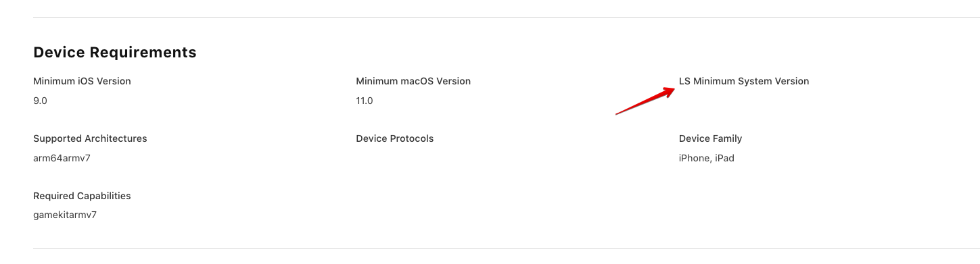Click the word iPhone in Device Family
The width and height of the screenshot is (980, 264).
coord(694,158)
